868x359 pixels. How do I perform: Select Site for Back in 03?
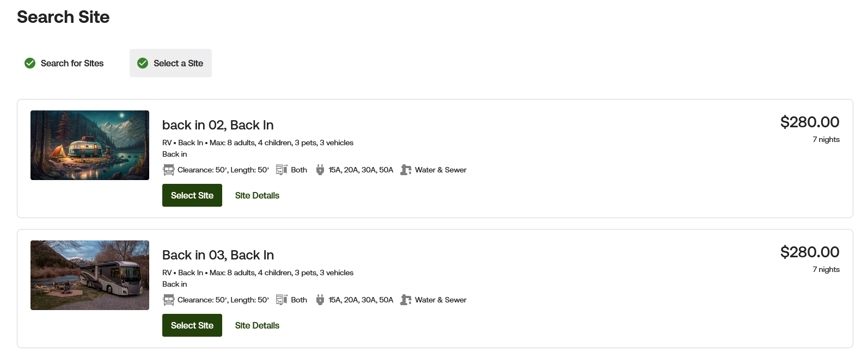coord(192,325)
